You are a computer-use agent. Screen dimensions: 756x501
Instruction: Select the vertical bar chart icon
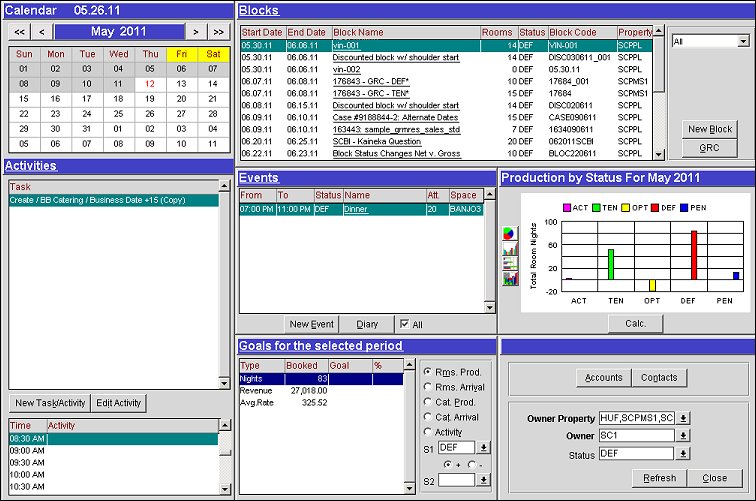click(x=510, y=249)
